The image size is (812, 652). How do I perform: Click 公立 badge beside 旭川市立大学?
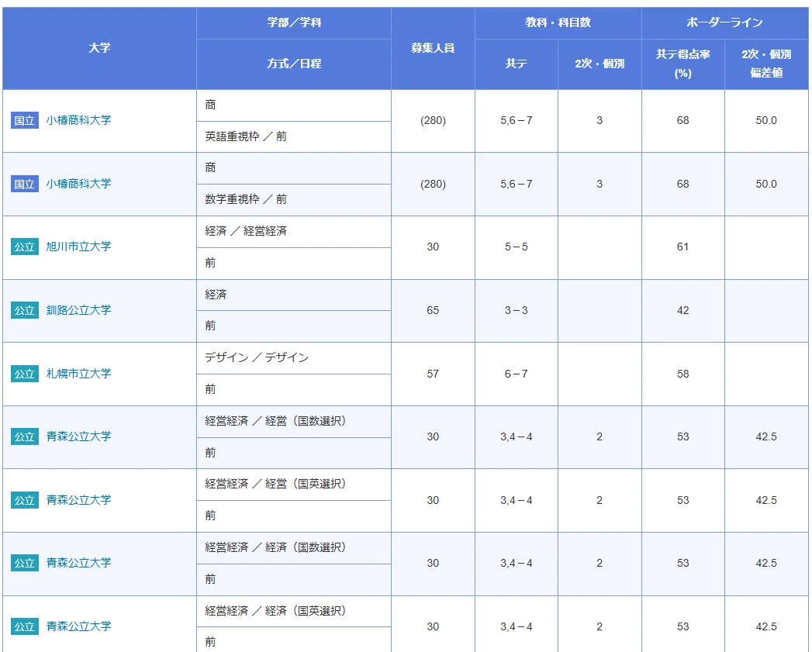point(24,247)
